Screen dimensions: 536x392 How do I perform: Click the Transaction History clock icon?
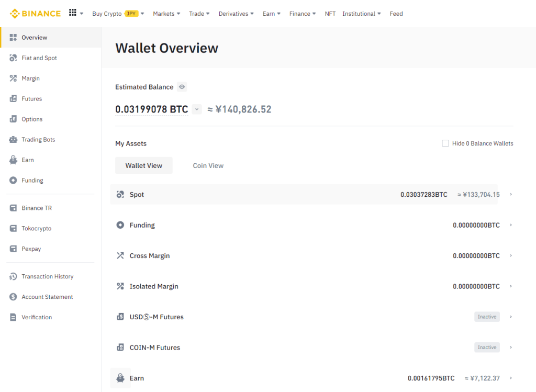(x=14, y=276)
